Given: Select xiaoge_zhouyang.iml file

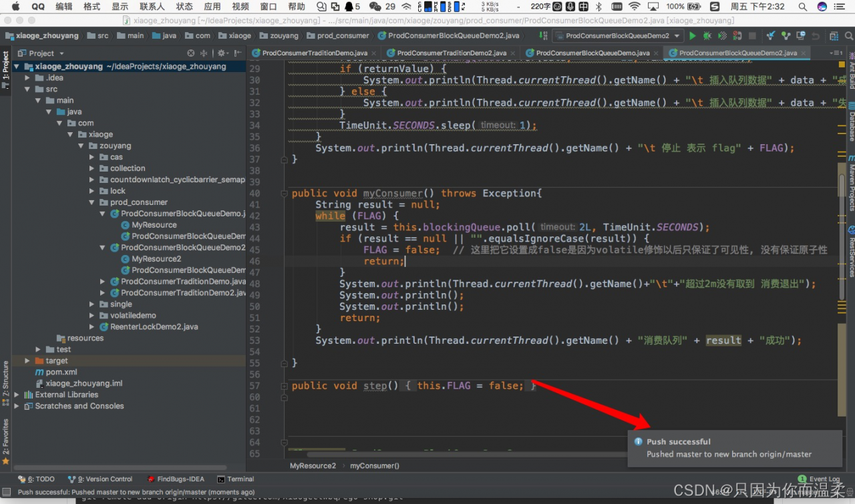Looking at the screenshot, I should (79, 384).
